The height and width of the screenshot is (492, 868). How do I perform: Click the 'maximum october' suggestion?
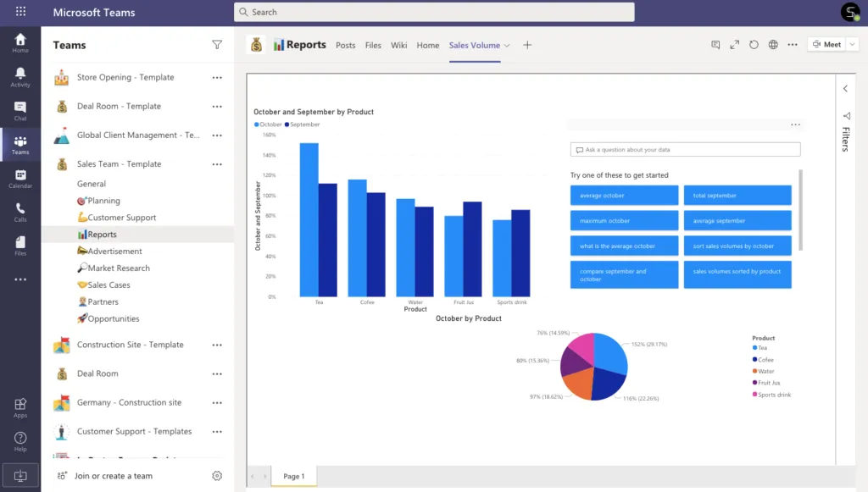point(624,220)
